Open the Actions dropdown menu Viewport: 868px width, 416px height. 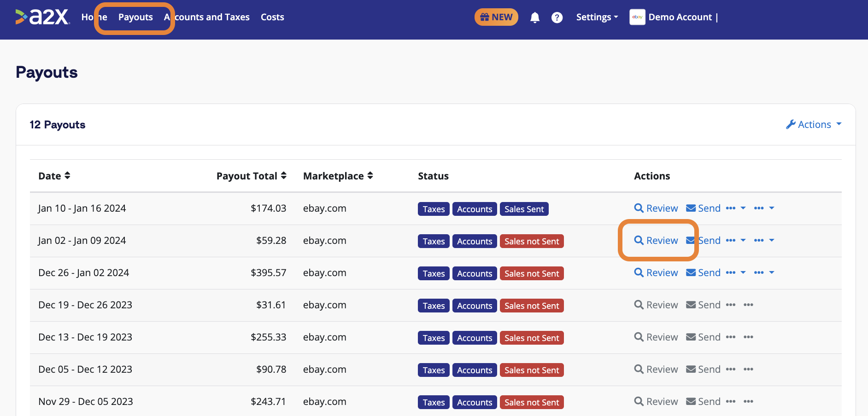tap(814, 124)
